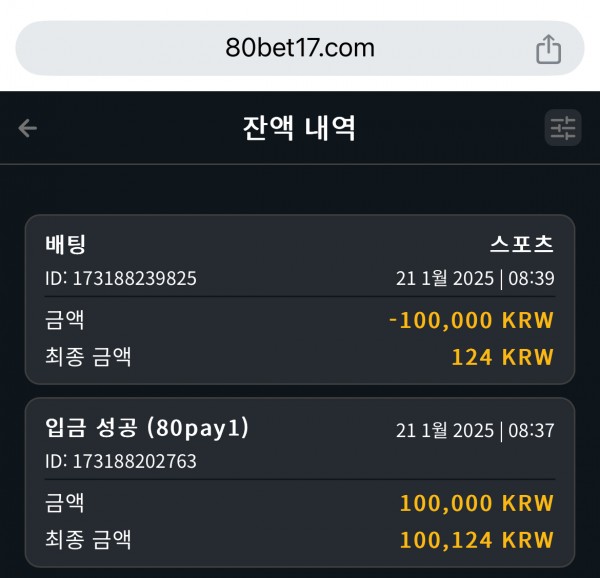
Task: Tap 최종 금액 label in deposit card
Action: coord(88,540)
